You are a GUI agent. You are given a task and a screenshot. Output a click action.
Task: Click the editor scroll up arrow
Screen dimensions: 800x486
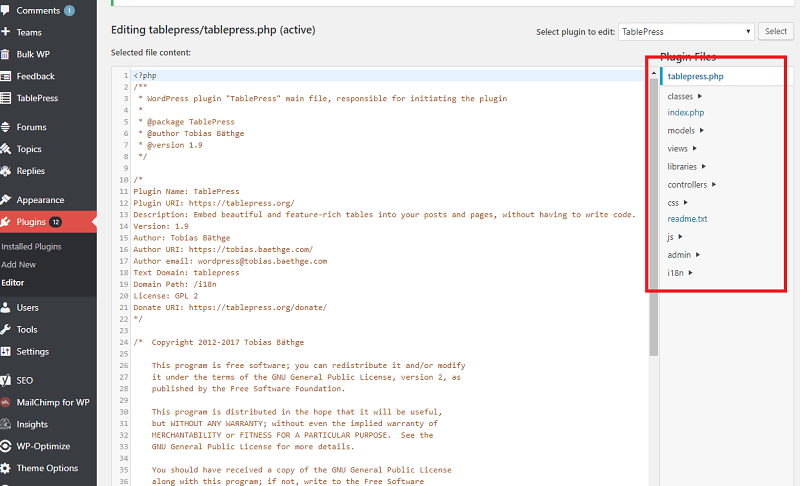coord(654,74)
